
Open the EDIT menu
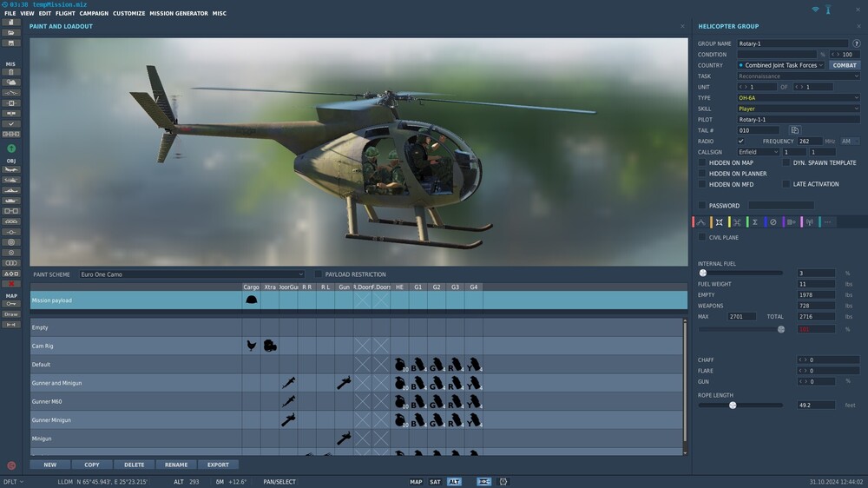click(x=45, y=13)
